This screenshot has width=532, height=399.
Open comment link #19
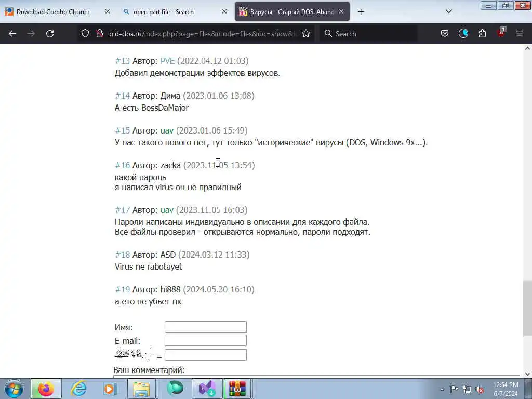click(x=123, y=289)
